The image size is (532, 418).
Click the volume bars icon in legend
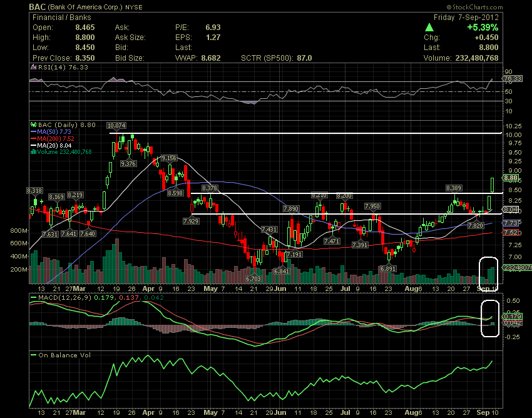tap(34, 151)
